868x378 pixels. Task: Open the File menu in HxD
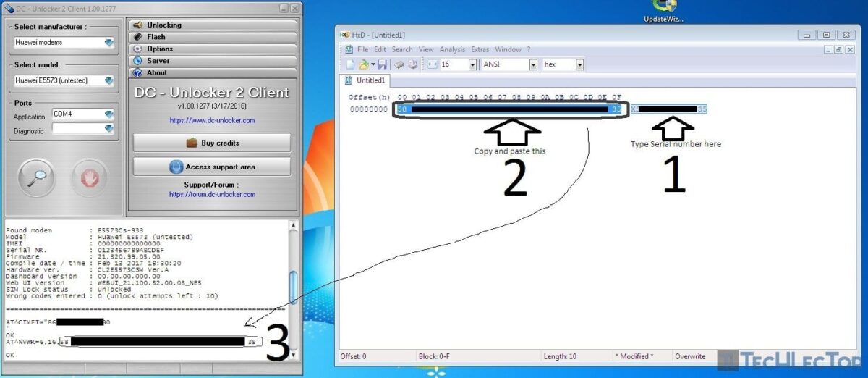362,49
